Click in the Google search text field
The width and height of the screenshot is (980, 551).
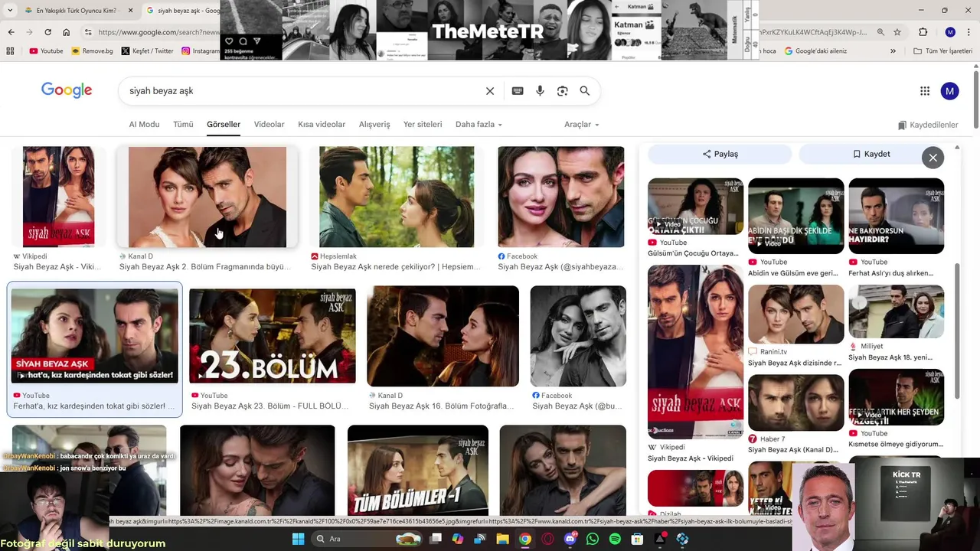point(302,91)
